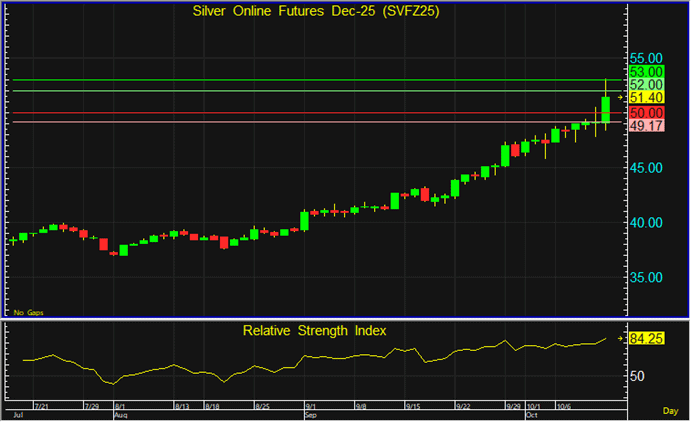Click the No Gaps label

point(27,313)
